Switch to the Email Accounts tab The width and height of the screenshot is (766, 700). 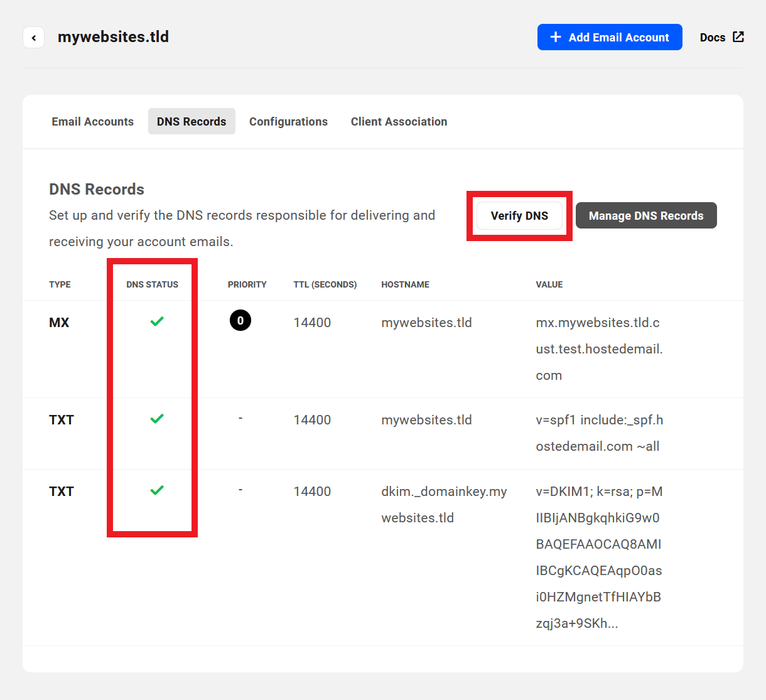tap(92, 121)
